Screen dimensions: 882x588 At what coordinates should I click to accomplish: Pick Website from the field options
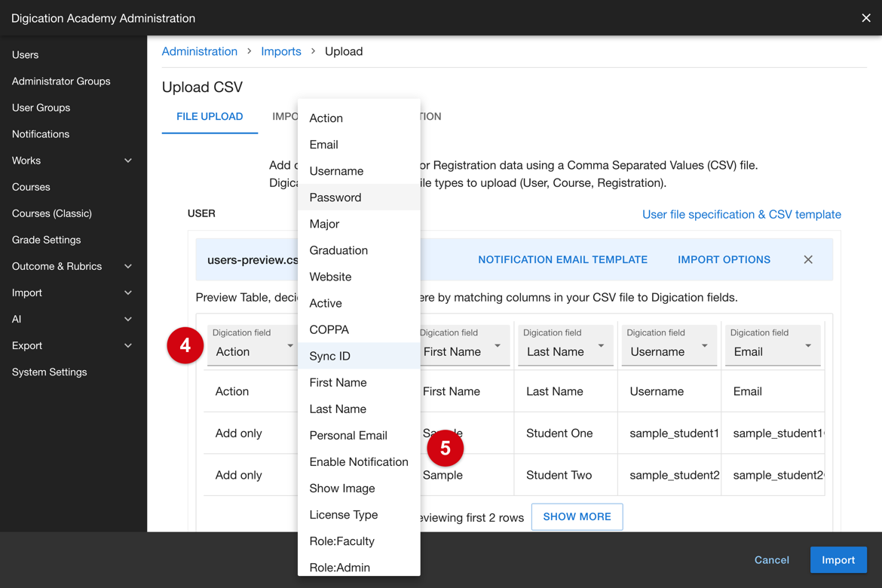coord(359,277)
